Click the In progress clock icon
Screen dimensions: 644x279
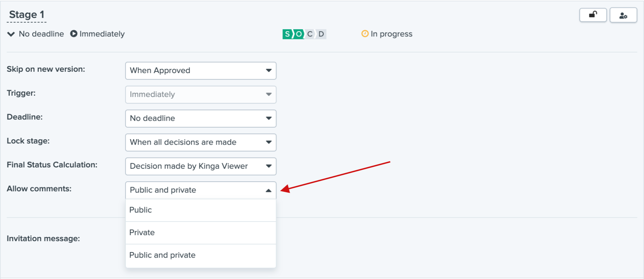[365, 34]
